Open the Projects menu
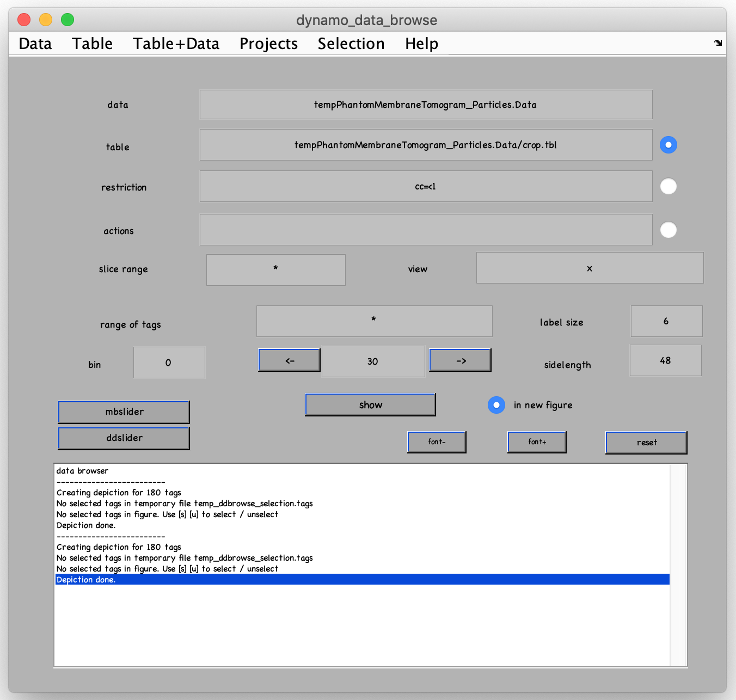The image size is (736, 700). point(268,44)
